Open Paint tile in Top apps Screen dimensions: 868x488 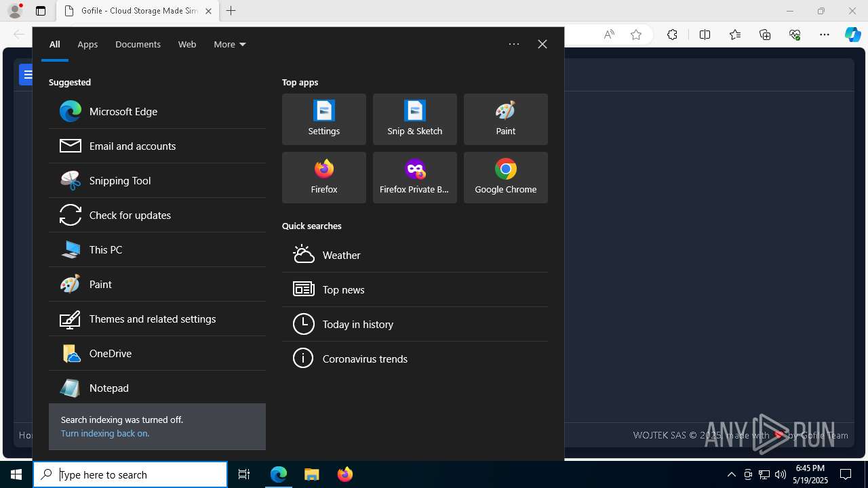tap(506, 119)
